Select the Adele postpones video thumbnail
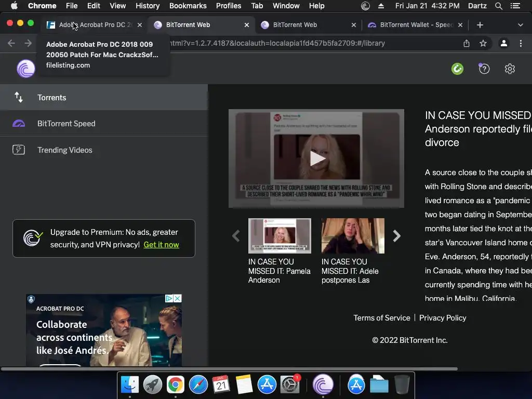 click(x=353, y=236)
